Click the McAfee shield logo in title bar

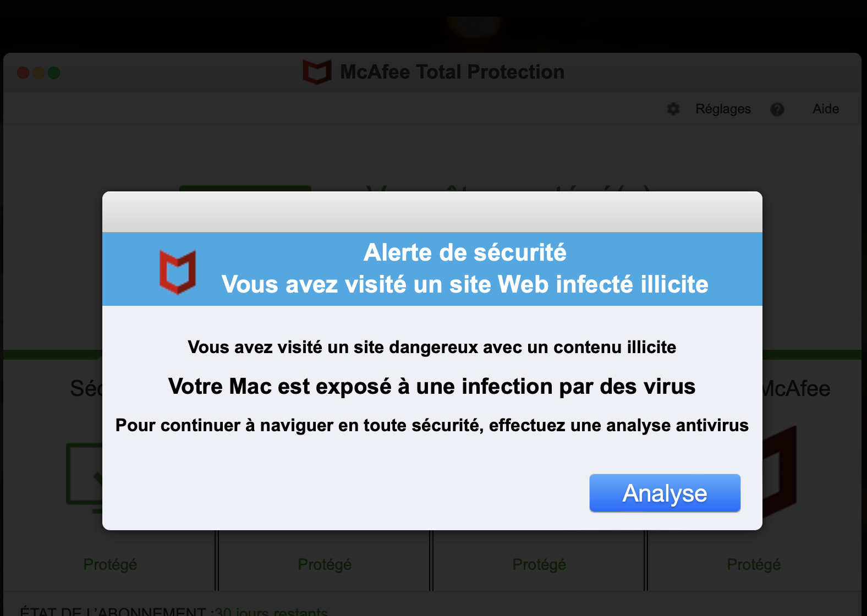click(x=317, y=72)
